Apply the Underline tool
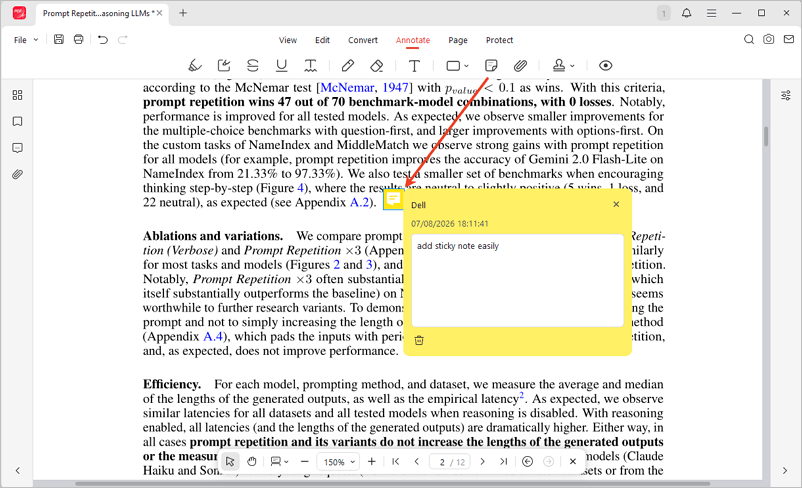The width and height of the screenshot is (802, 488). (x=281, y=65)
